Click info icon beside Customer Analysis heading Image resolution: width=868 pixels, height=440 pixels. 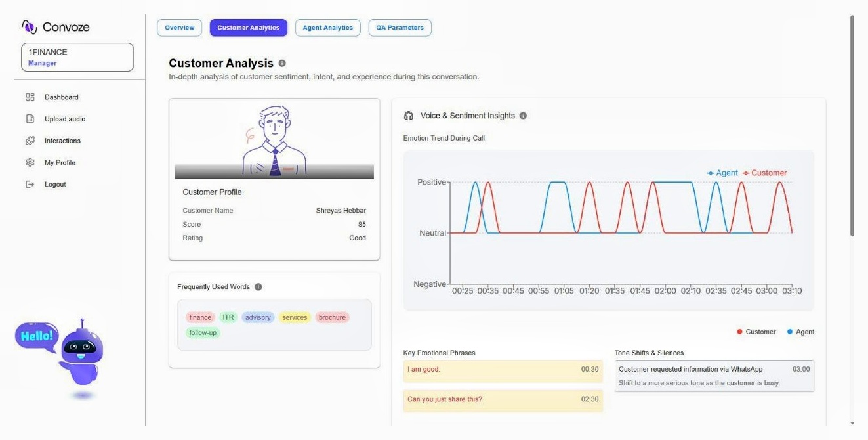tap(282, 64)
